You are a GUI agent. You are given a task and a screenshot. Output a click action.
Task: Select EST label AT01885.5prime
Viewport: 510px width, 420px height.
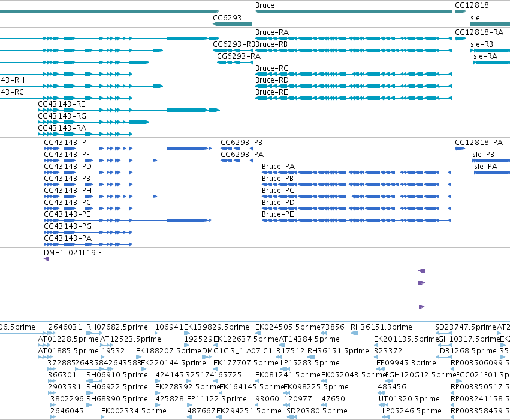[x=68, y=352]
